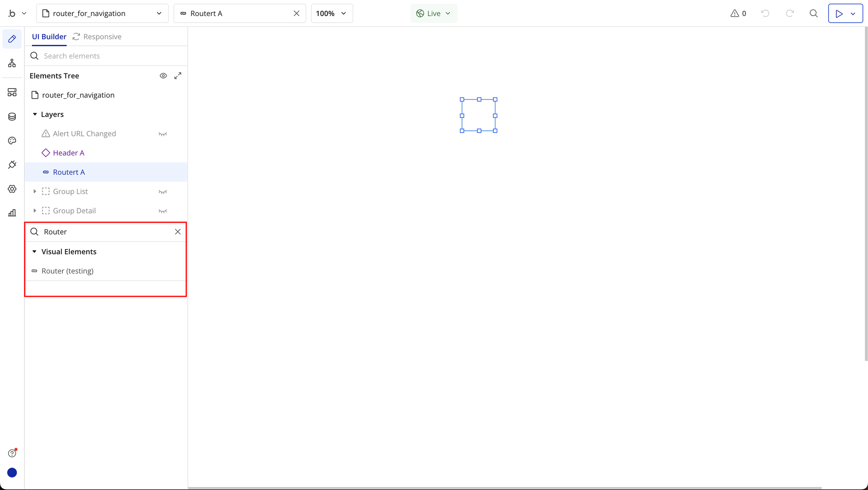
Task: Click the Live version button
Action: click(x=433, y=14)
